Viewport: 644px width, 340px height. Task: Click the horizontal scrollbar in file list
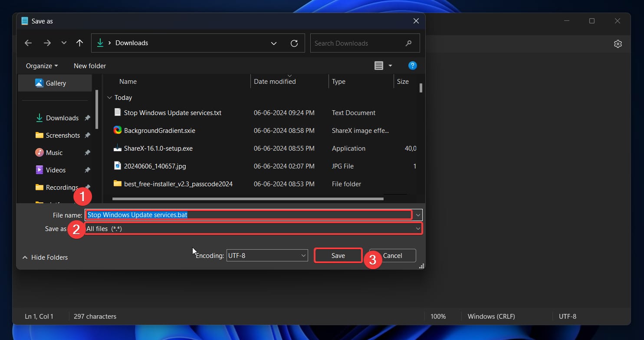click(247, 199)
